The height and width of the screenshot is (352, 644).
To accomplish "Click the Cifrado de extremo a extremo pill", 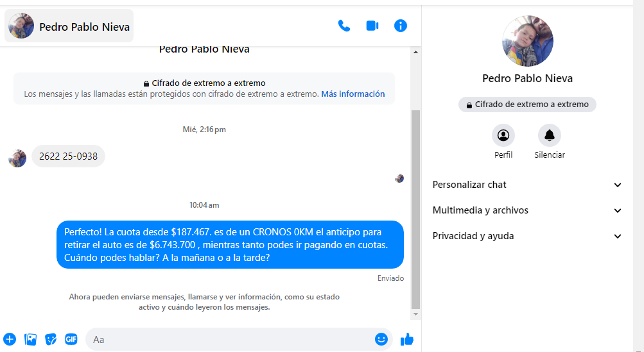I will 527,105.
